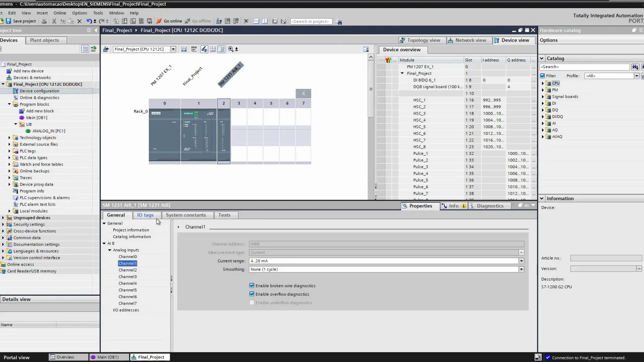Collapse Final_Project row in Device overview

pos(402,73)
